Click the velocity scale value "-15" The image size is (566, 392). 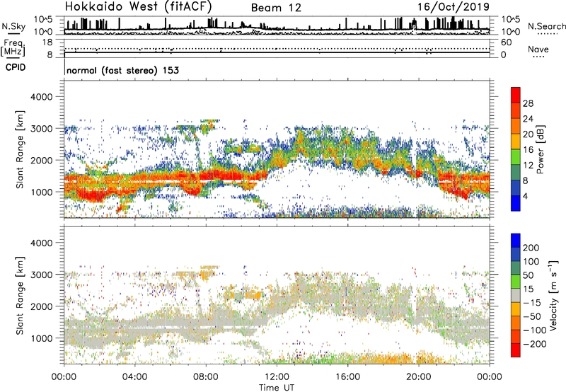(x=532, y=303)
